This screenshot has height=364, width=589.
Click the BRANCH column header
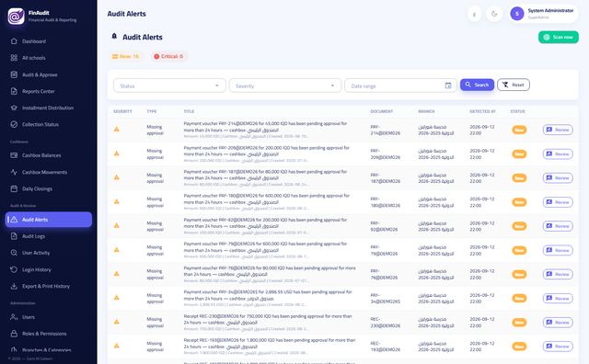(426, 111)
